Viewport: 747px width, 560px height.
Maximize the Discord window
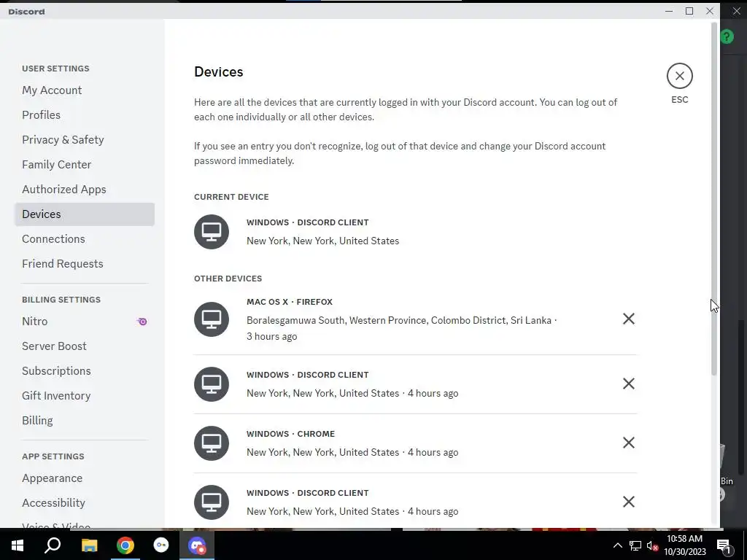point(689,11)
